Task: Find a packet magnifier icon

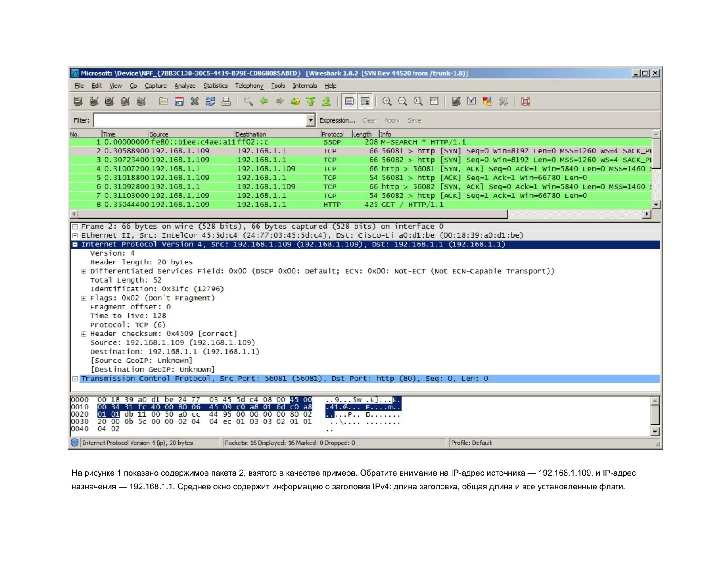Action: click(249, 101)
